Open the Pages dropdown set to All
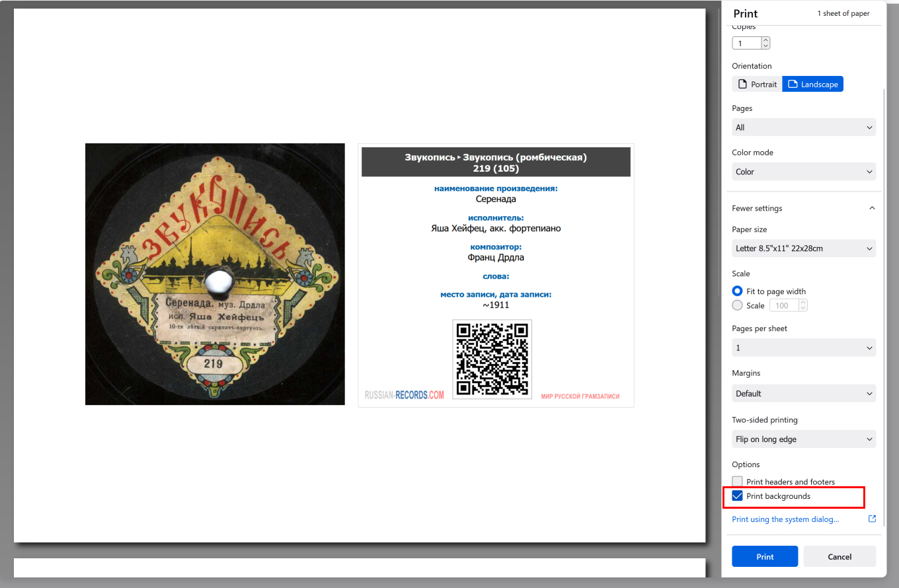This screenshot has width=899, height=588. [x=804, y=128]
